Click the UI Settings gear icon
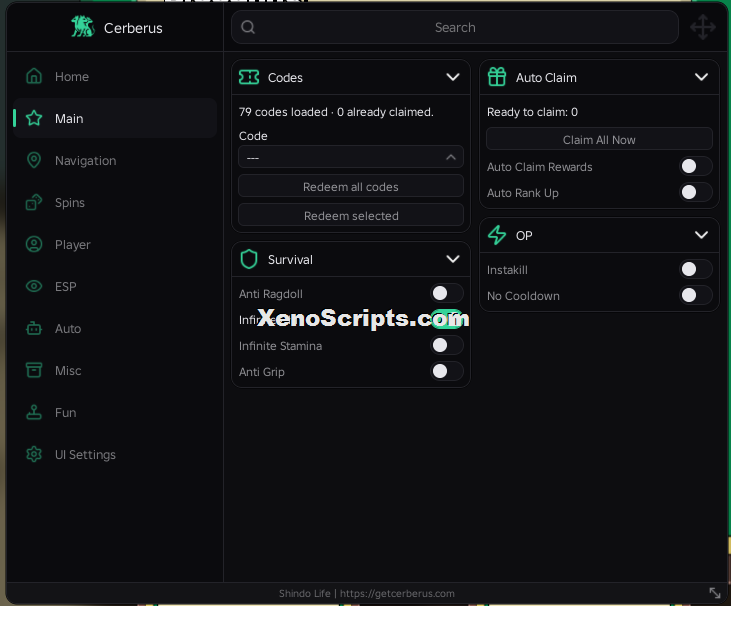Image resolution: width=731 pixels, height=636 pixels. (34, 454)
